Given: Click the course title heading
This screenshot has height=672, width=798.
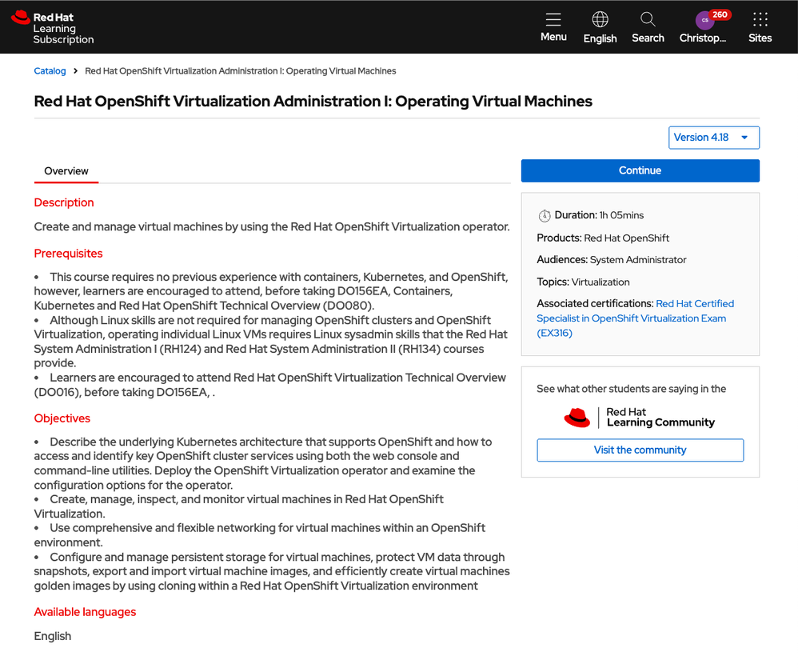Looking at the screenshot, I should coord(313,102).
